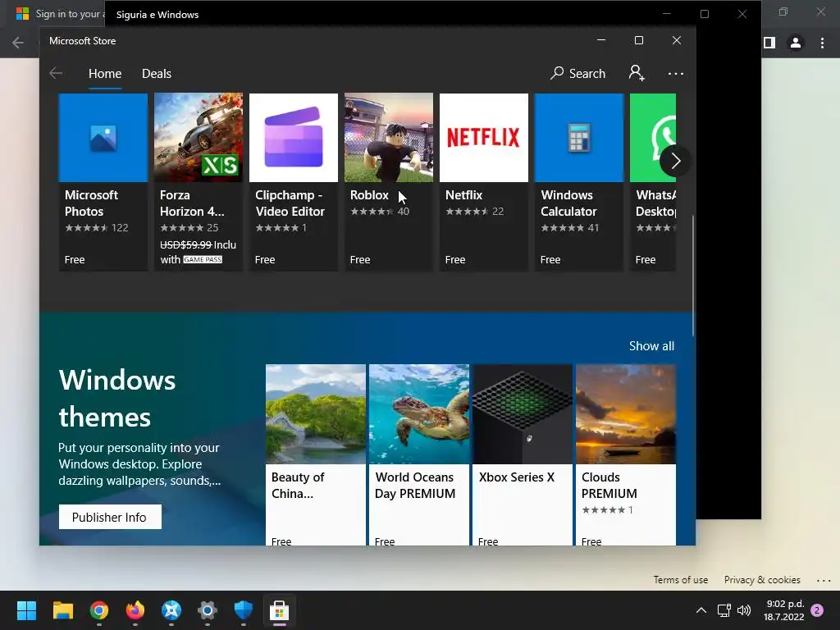Click the Publisher Info button

110,517
